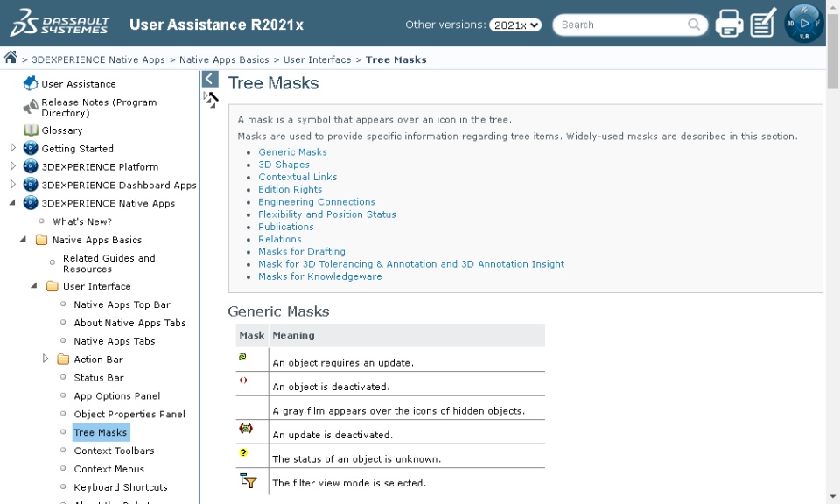Viewport: 840px width, 504px height.
Task: Click the green update required mask icon
Action: [x=242, y=357]
